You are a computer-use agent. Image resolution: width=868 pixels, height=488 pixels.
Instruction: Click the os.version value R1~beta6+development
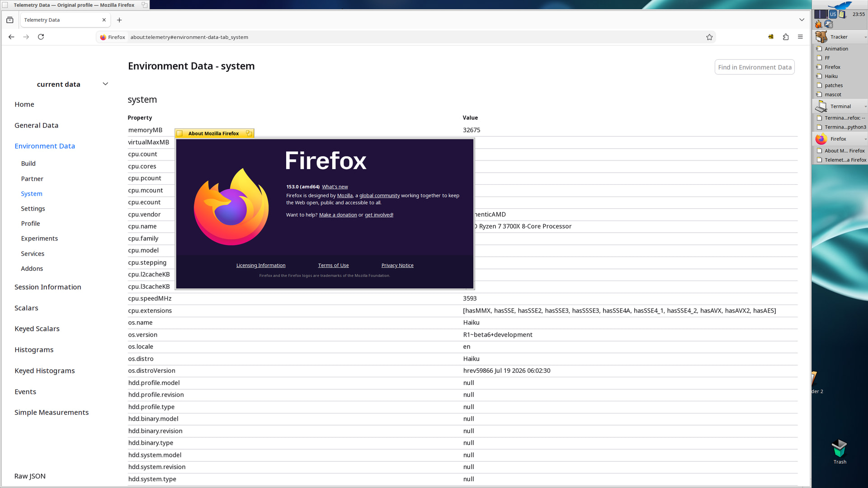[498, 335]
